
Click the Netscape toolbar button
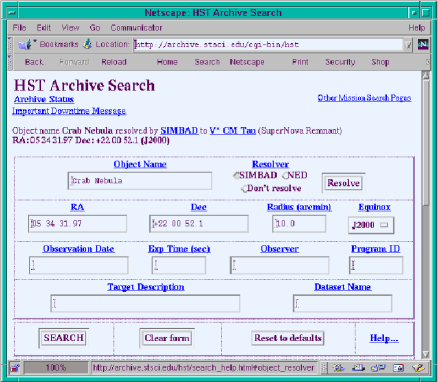[x=247, y=62]
